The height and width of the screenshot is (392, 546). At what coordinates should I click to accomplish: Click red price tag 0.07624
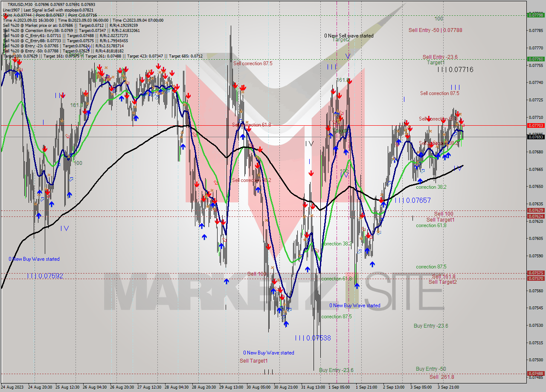point(536,216)
